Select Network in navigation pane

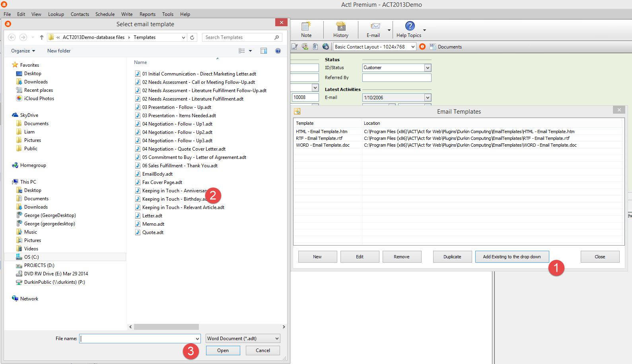tap(29, 299)
